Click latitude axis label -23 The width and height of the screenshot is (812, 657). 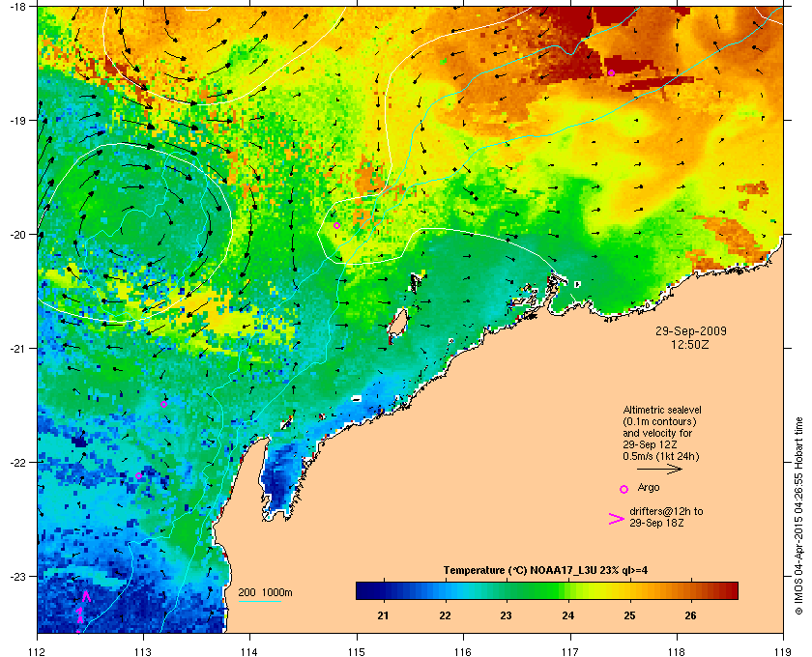(17, 576)
